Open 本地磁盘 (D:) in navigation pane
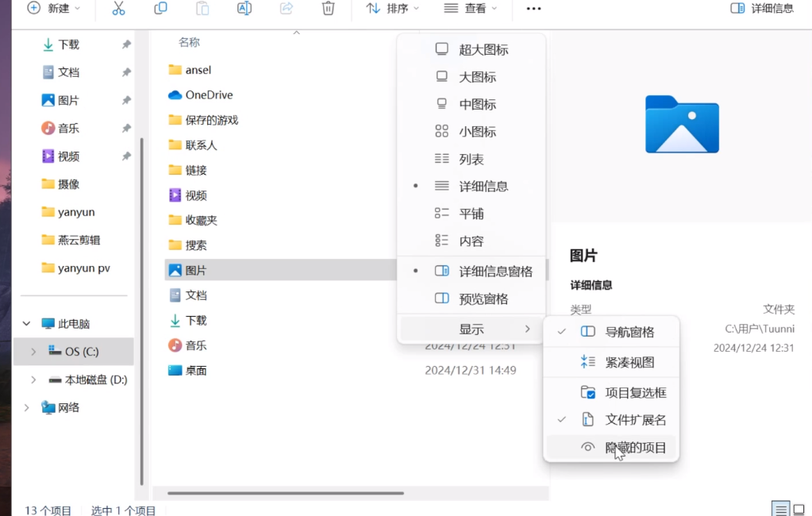The image size is (812, 516). (x=95, y=380)
